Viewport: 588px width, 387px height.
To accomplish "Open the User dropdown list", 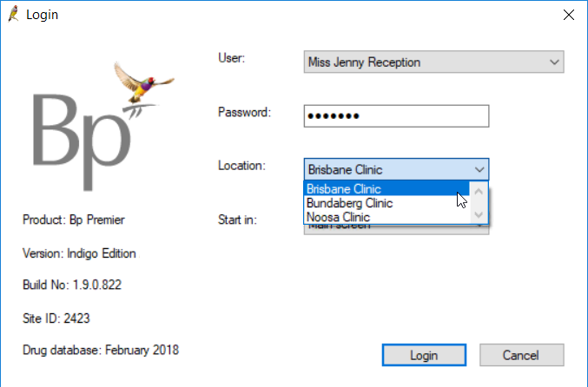I will coord(554,62).
